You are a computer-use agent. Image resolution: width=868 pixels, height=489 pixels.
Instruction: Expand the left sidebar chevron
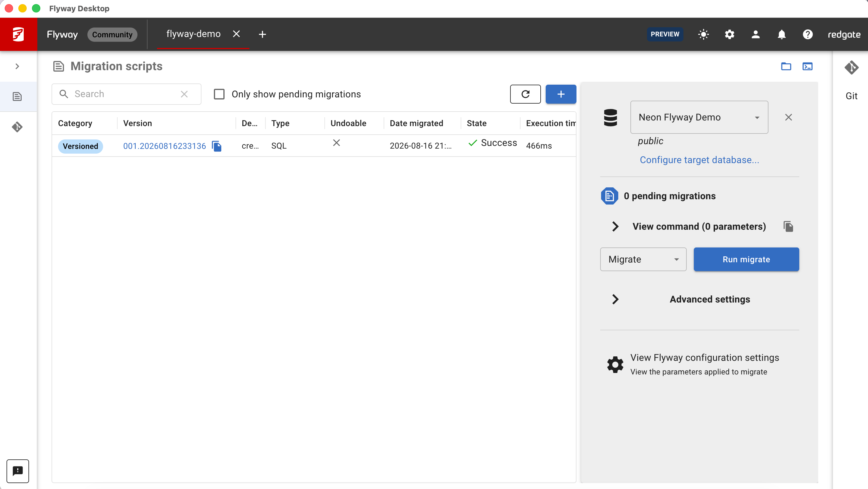pyautogui.click(x=17, y=66)
